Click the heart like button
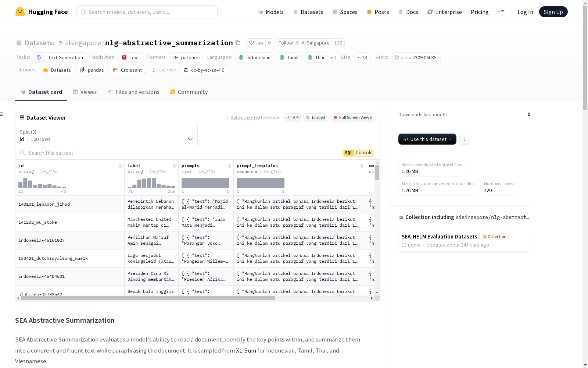The image size is (588, 368). (x=256, y=43)
